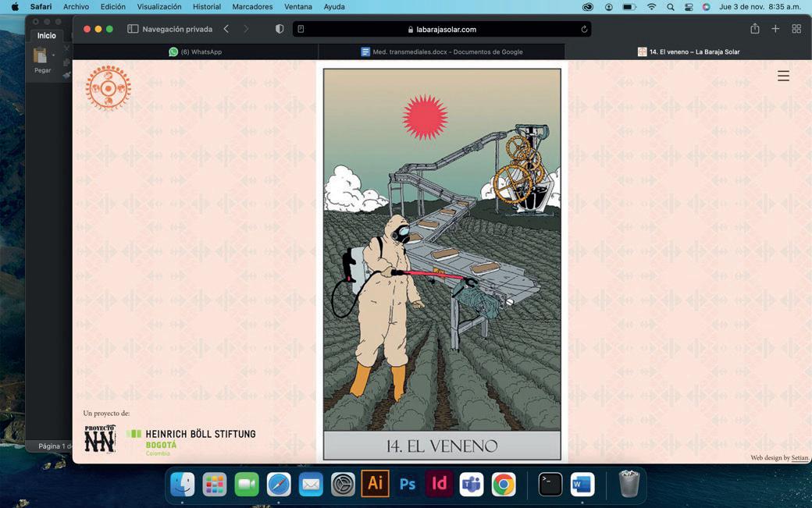Launch Adobe Photoshop from the Dock

tap(407, 485)
